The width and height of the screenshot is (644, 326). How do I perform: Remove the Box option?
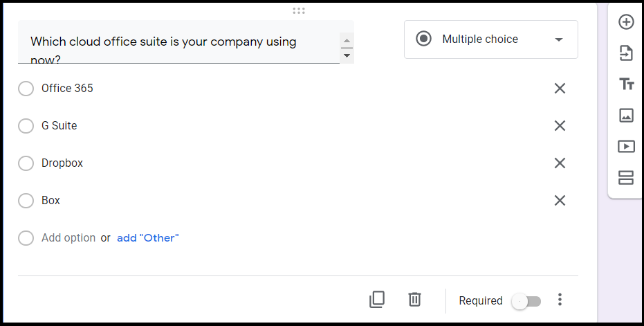560,201
